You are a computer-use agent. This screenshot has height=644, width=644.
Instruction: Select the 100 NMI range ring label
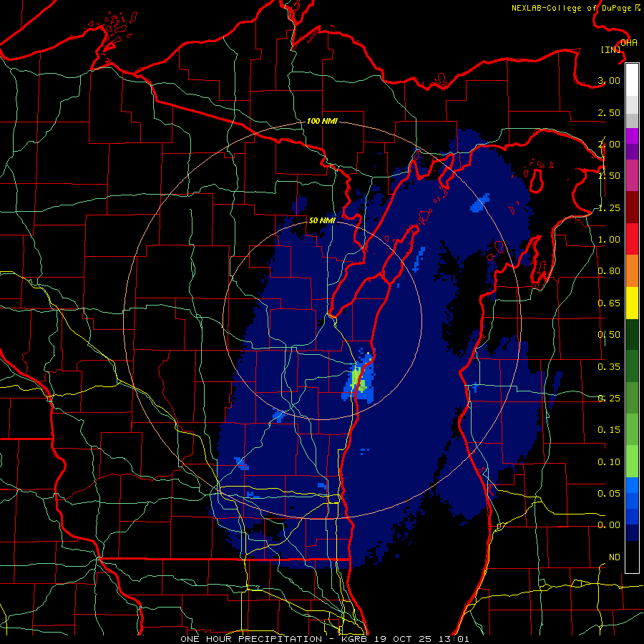point(322,121)
